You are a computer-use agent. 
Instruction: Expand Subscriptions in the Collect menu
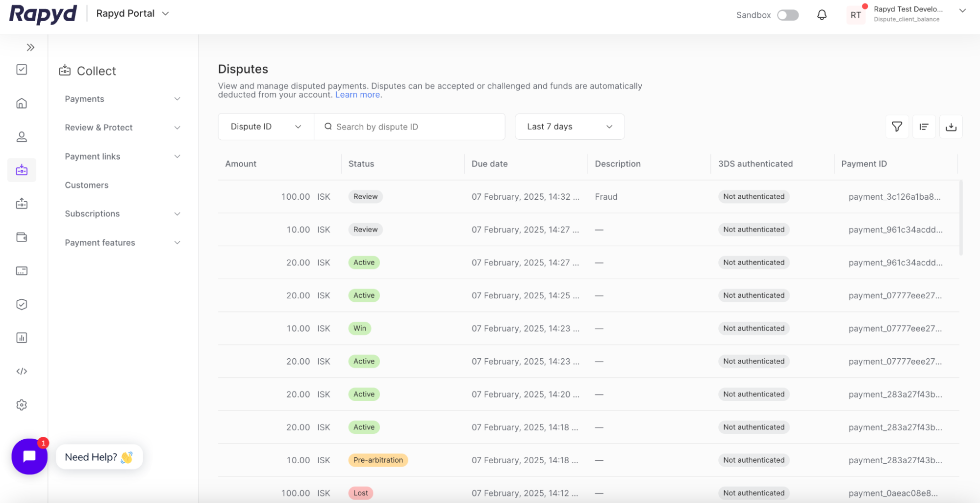click(122, 214)
